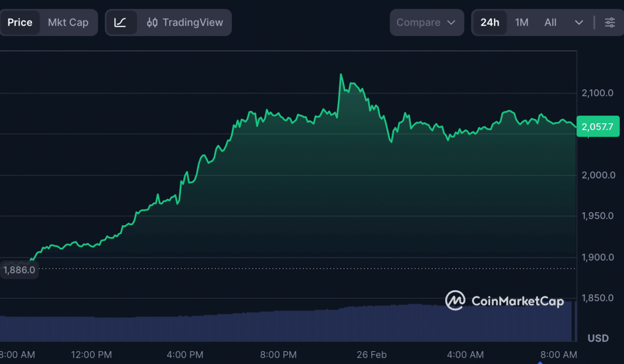Select the line chart icon
Image resolution: width=624 pixels, height=364 pixels.
(x=121, y=22)
